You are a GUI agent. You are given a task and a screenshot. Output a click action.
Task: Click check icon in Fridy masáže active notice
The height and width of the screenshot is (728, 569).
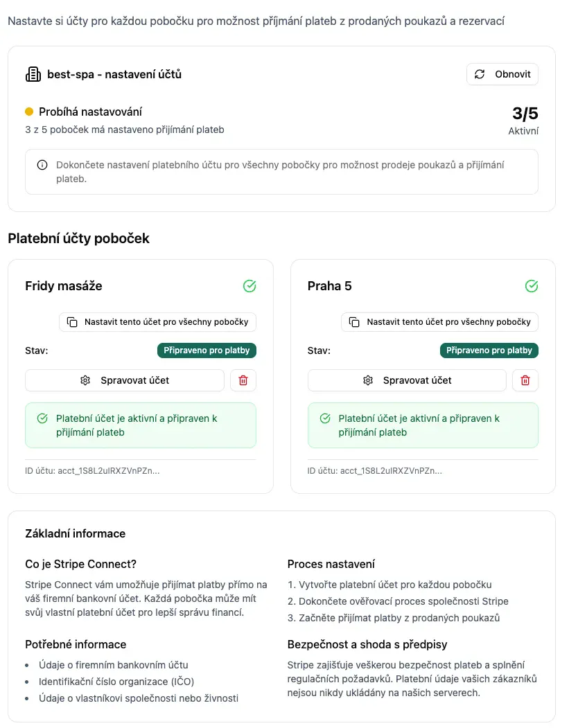point(42,418)
